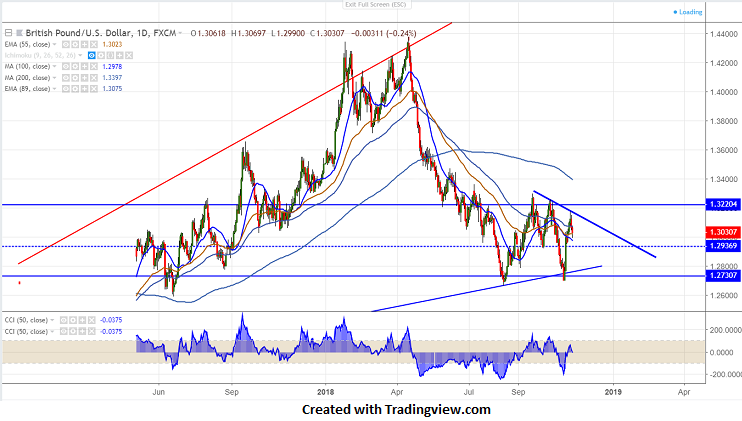
Task: Click the 2019 label on time axis
Action: coord(613,392)
